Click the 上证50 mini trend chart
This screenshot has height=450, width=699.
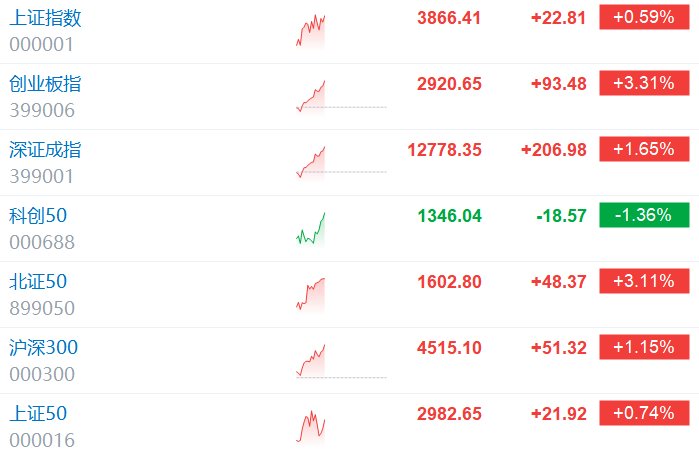pos(311,426)
